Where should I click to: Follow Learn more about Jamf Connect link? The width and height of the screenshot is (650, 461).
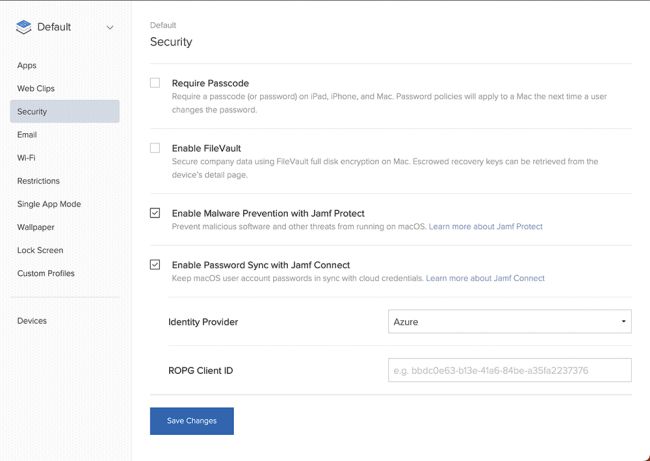coord(485,278)
